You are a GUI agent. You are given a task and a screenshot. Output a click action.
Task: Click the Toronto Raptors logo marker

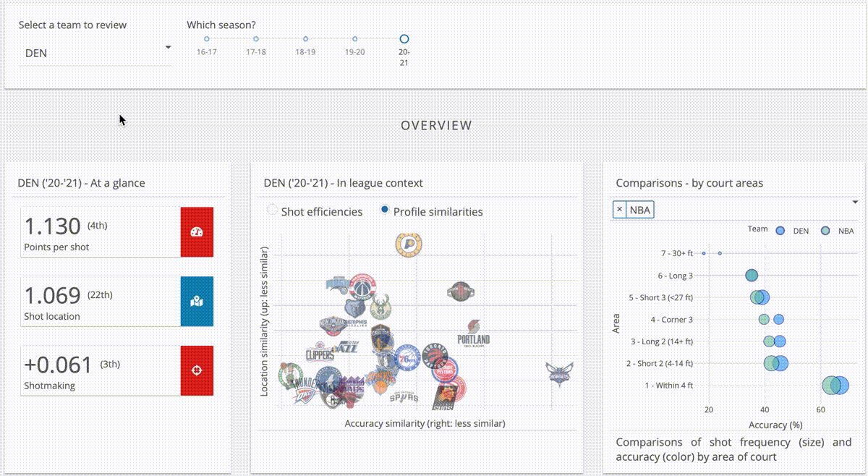coord(434,356)
